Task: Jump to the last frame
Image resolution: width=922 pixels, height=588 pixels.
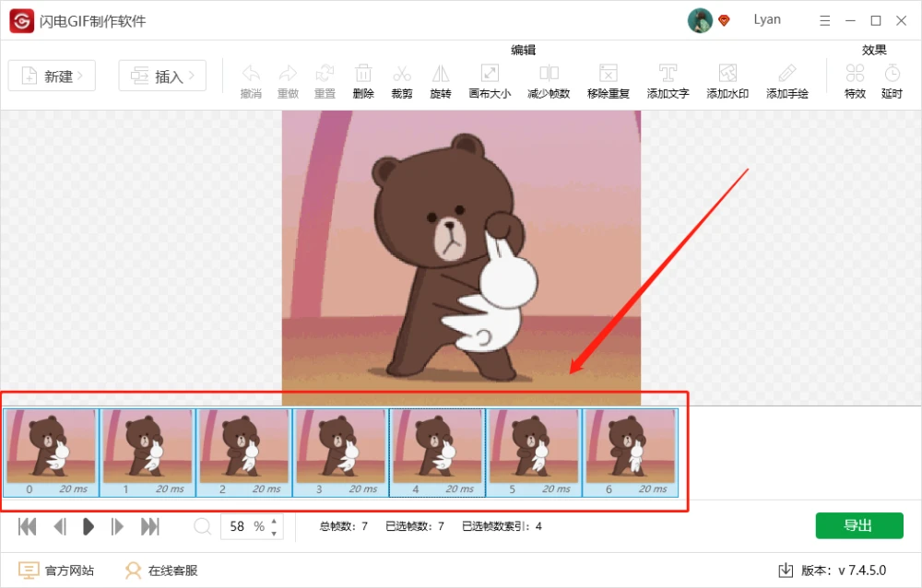Action: [x=150, y=526]
